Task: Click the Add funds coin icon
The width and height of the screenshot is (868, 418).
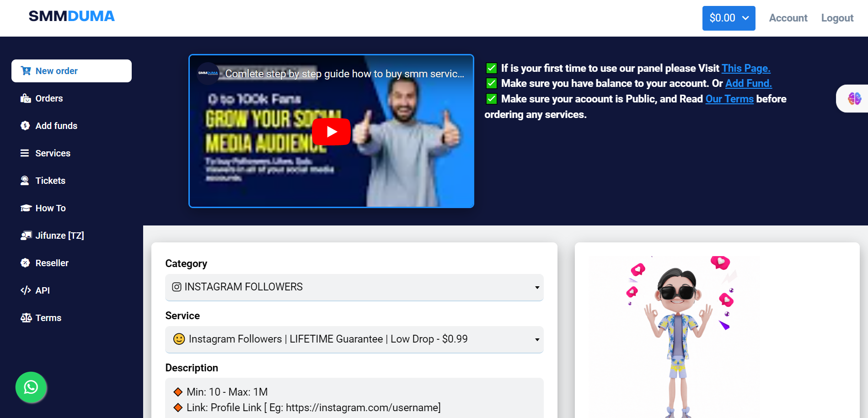Action: click(x=25, y=126)
